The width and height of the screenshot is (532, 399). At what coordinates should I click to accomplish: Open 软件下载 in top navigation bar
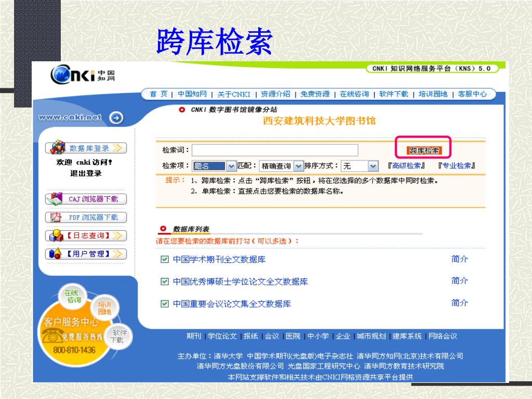point(394,94)
